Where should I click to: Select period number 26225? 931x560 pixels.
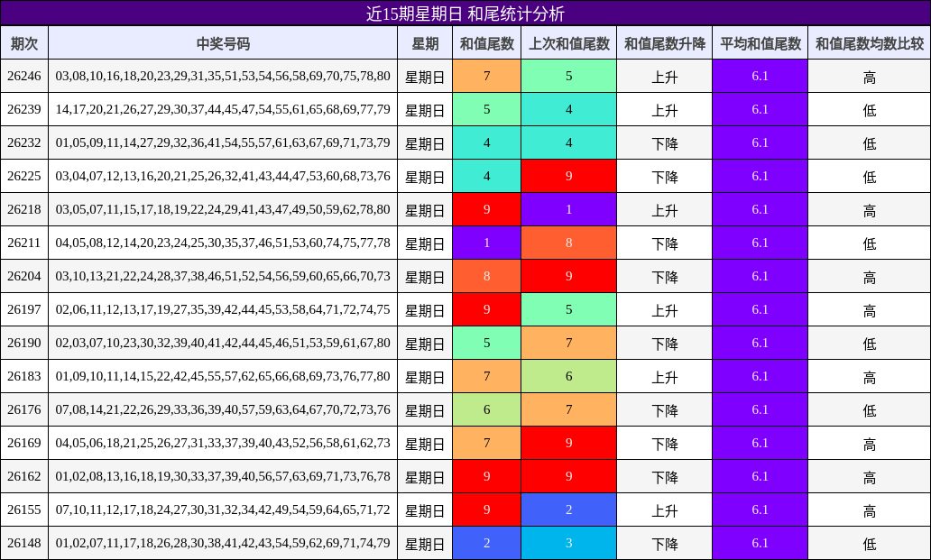pos(24,176)
